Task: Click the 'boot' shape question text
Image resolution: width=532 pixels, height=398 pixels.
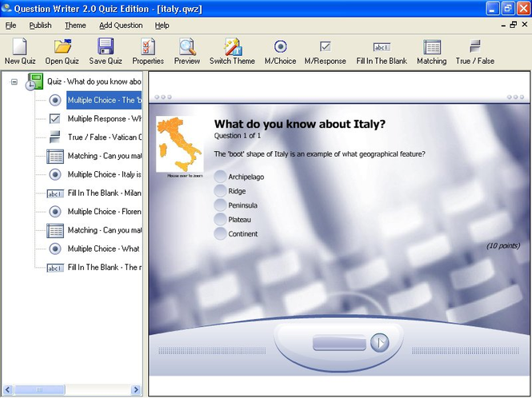Action: pos(320,154)
